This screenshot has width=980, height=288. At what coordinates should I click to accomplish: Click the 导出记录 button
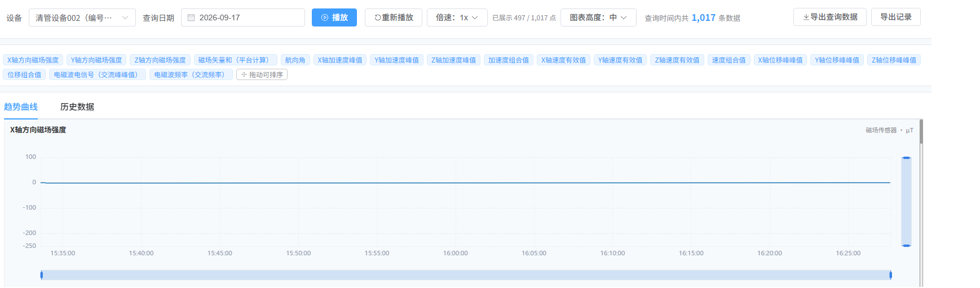[x=896, y=17]
